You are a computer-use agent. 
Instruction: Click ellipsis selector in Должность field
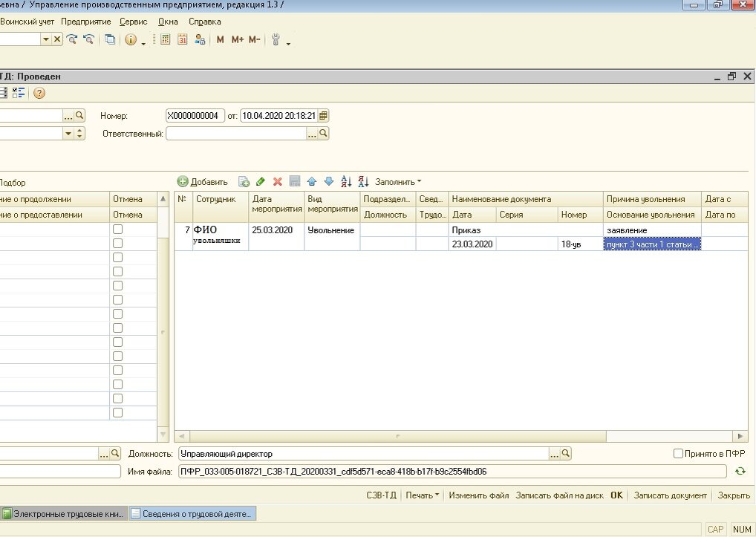pyautogui.click(x=555, y=454)
